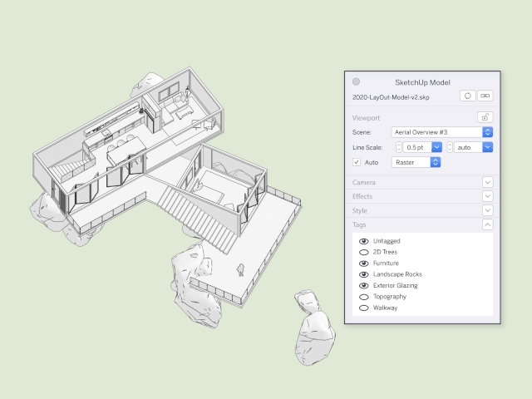Show the Topography tag

pos(363,297)
